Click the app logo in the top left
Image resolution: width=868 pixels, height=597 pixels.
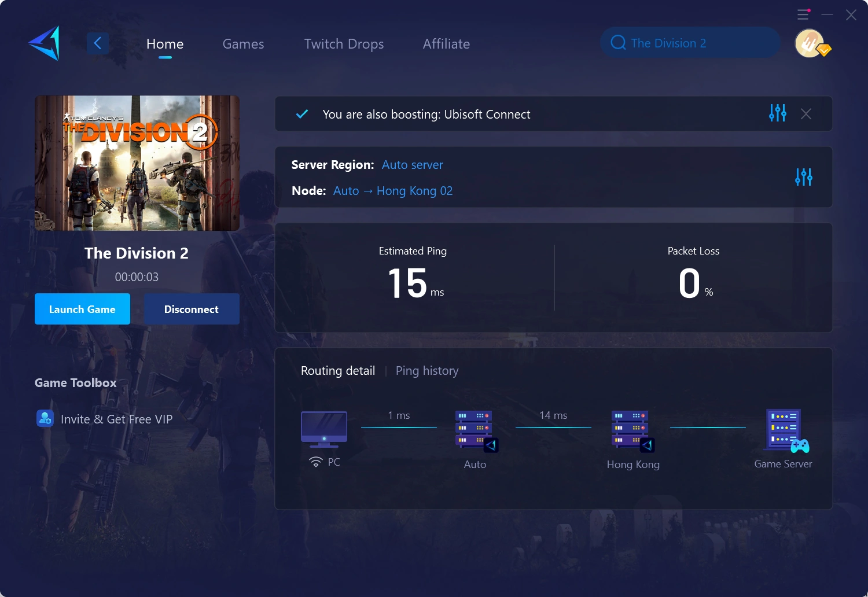coord(45,43)
